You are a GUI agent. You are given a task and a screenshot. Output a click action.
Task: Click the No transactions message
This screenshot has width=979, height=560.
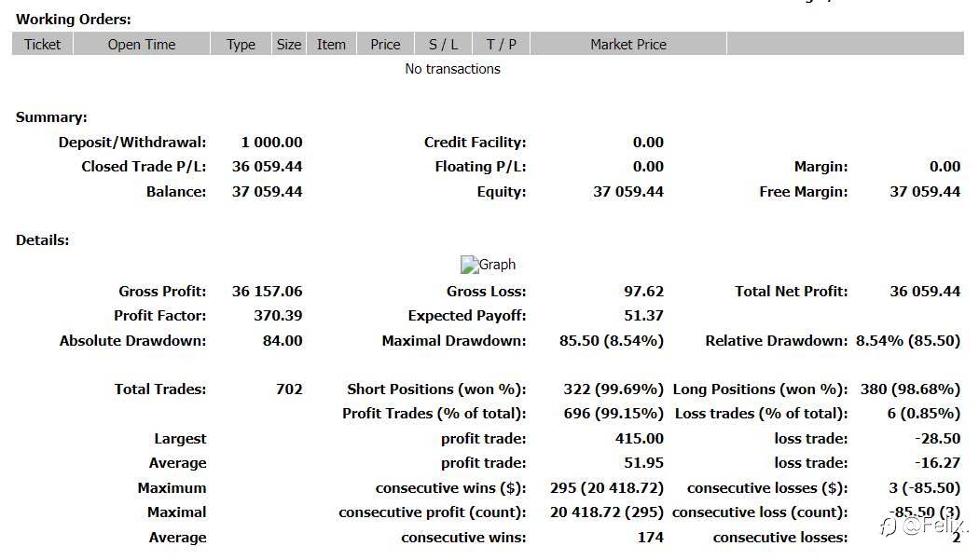pos(452,69)
